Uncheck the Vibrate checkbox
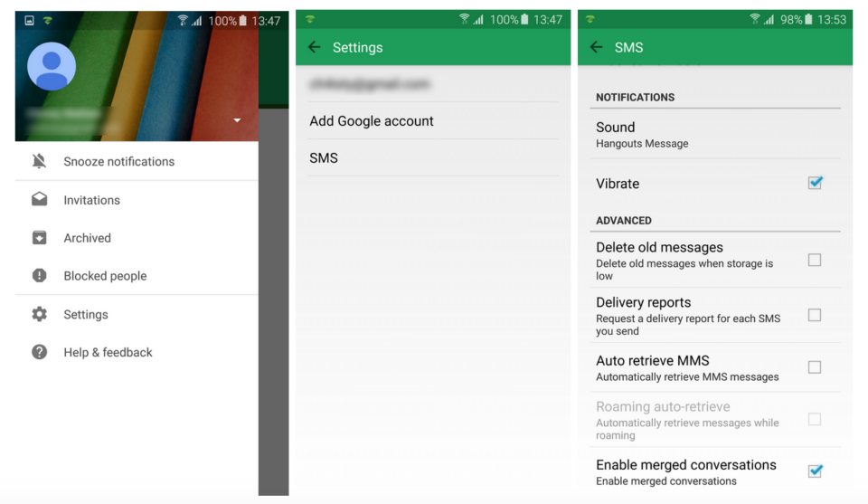 (x=815, y=183)
